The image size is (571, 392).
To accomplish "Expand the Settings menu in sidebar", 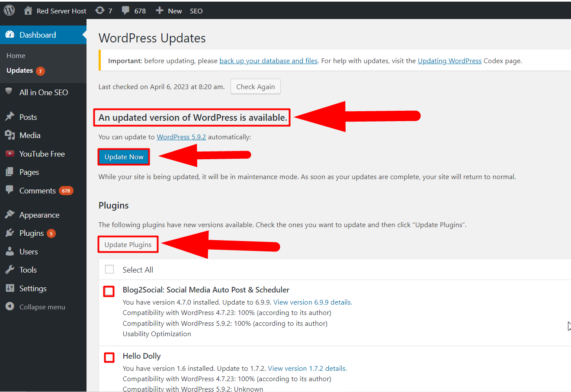I will [32, 289].
